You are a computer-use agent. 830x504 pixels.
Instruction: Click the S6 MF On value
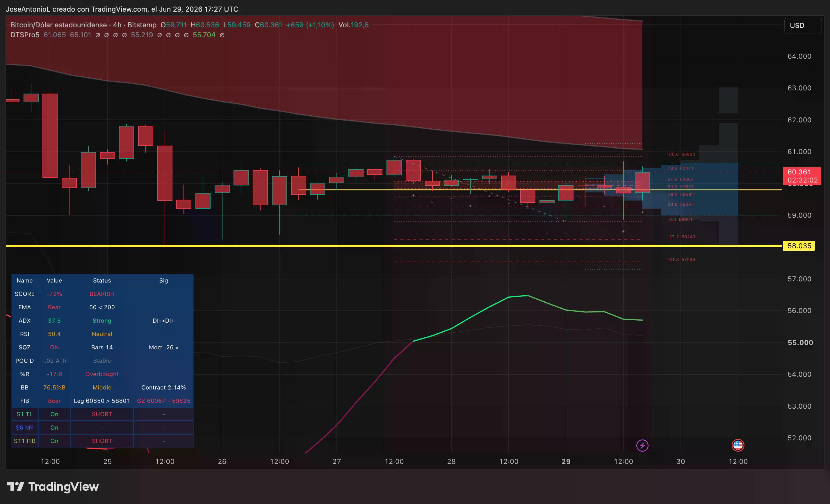[54, 428]
